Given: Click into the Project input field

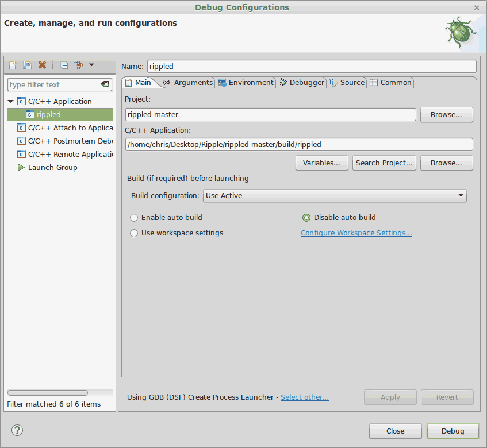Looking at the screenshot, I should [x=270, y=115].
